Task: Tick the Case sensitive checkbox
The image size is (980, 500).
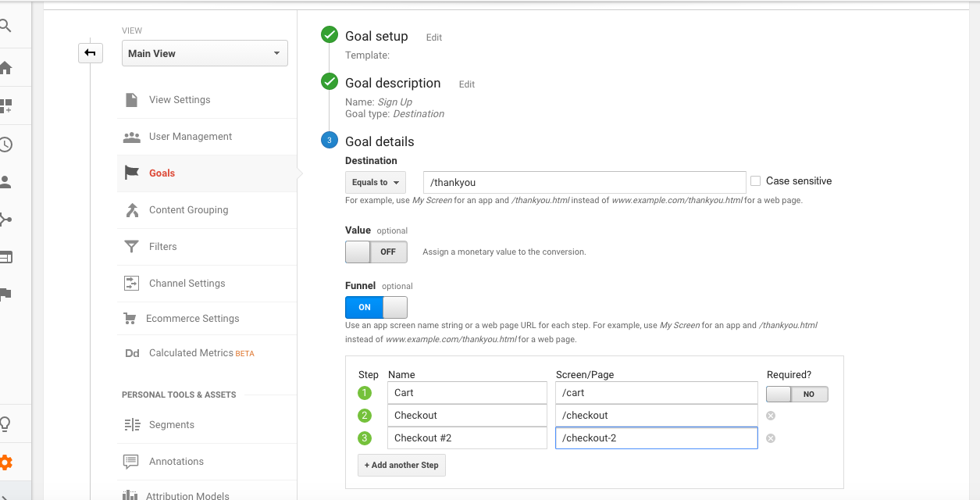Action: pos(755,181)
